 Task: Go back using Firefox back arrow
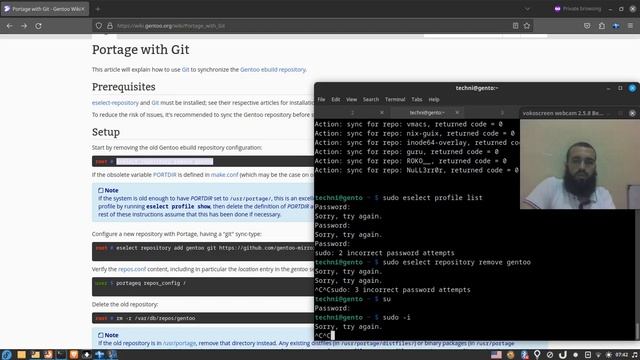(9, 26)
